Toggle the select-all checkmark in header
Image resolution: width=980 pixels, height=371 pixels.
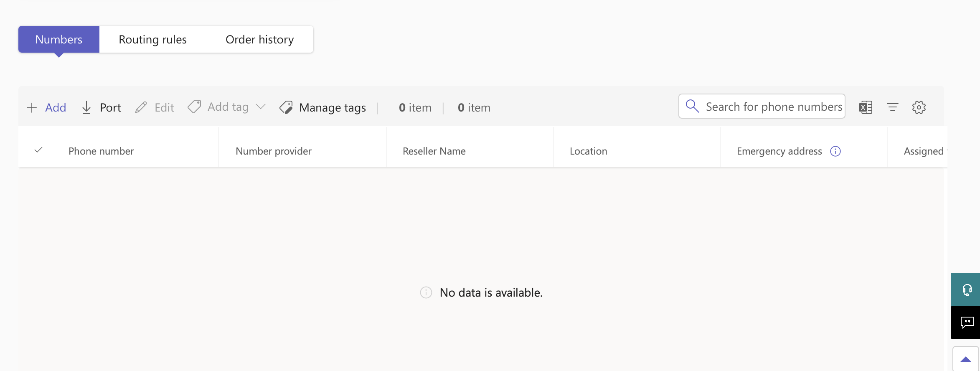click(x=38, y=150)
